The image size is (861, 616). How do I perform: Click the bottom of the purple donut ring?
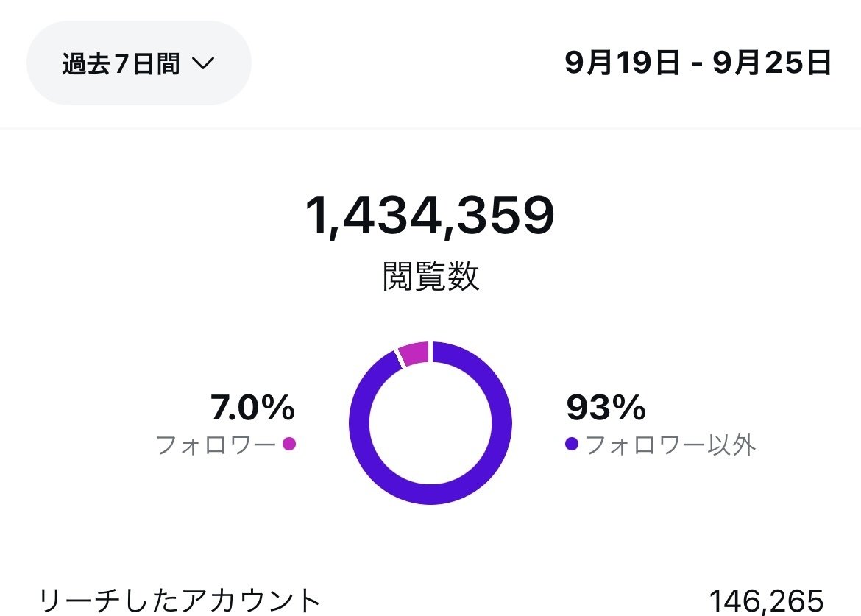(x=431, y=495)
